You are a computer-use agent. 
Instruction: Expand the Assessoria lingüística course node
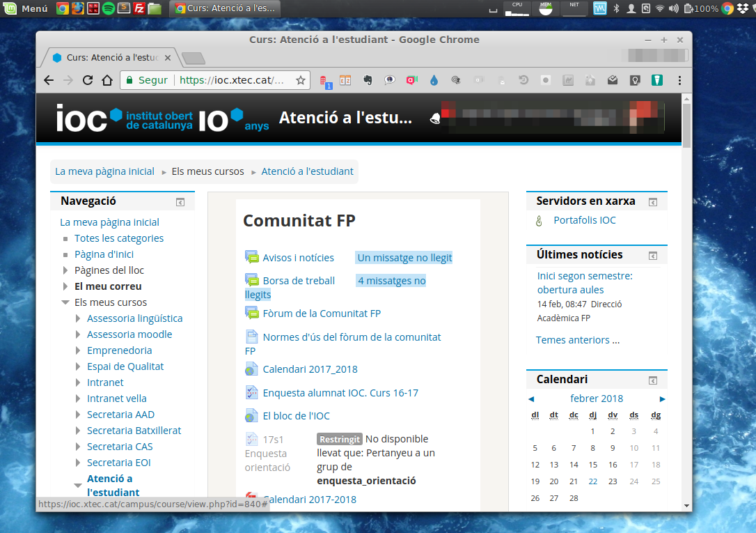tap(78, 318)
